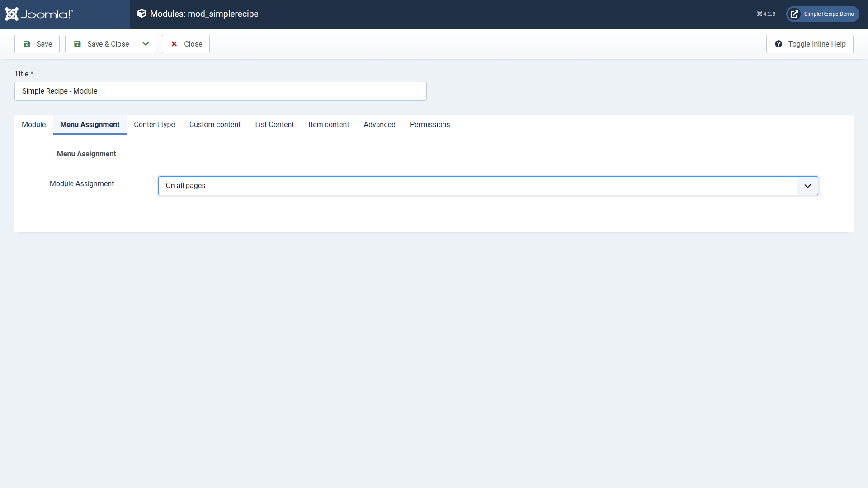Viewport: 868px width, 488px height.
Task: Click the Title input field
Action: point(221,91)
